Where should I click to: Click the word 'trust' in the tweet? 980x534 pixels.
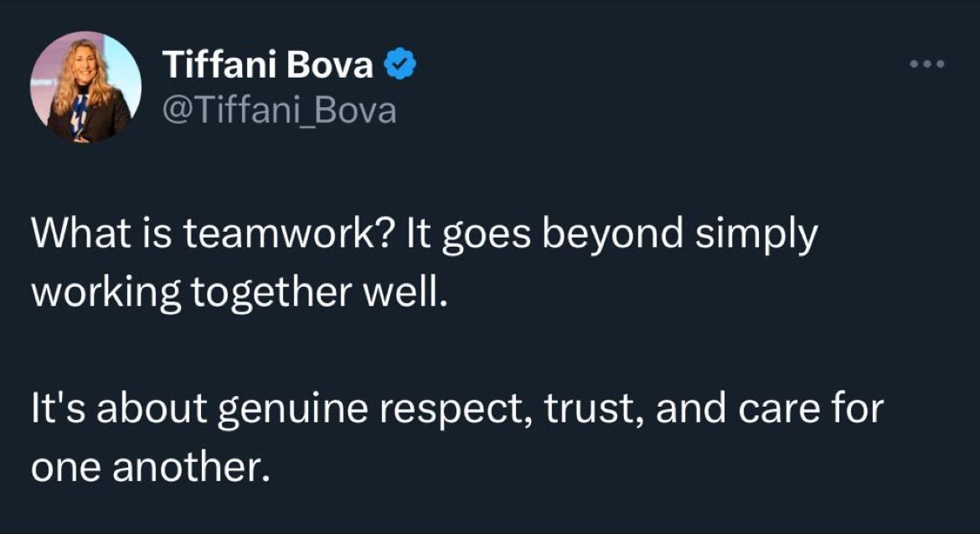pos(585,409)
